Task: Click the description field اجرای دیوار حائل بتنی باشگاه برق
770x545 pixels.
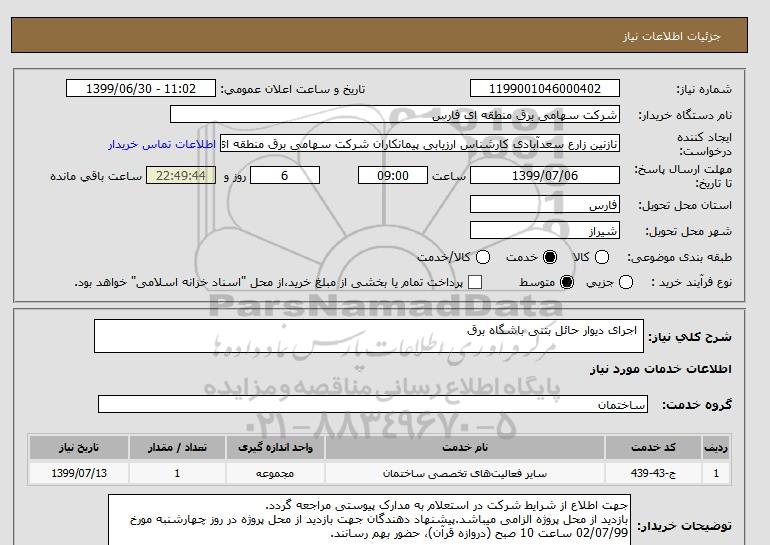Action: tap(369, 336)
